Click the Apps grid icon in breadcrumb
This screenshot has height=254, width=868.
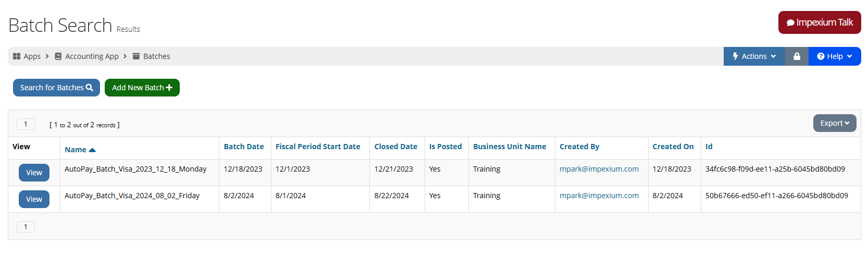pos(17,56)
